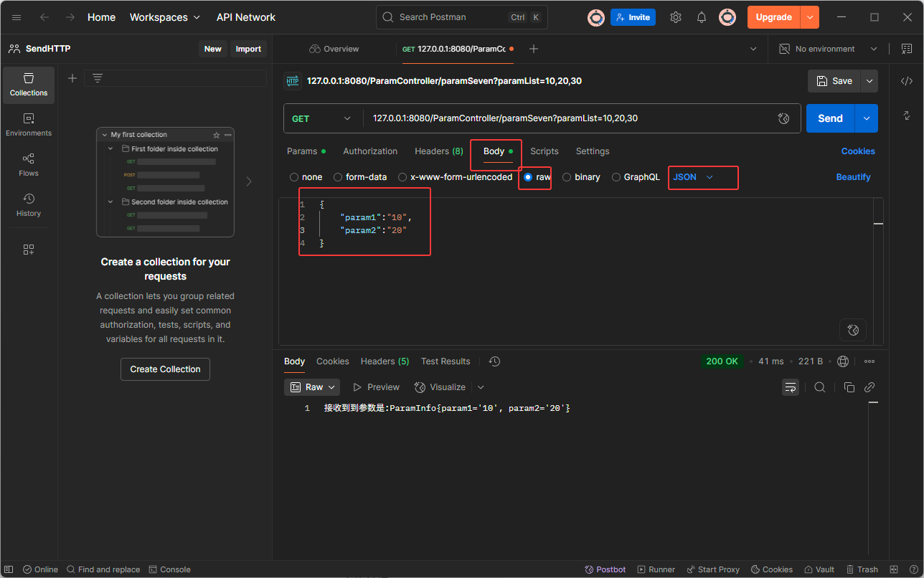Copy the response link icon

tap(869, 387)
